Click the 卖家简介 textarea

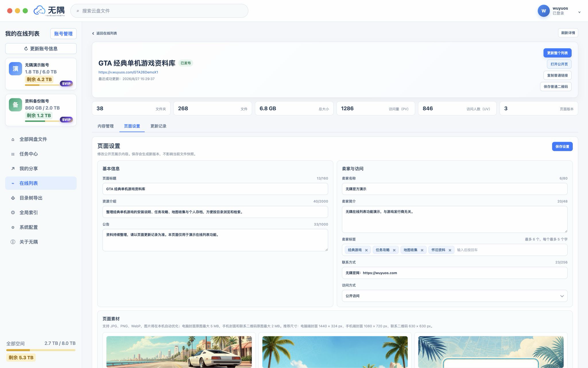(454, 219)
